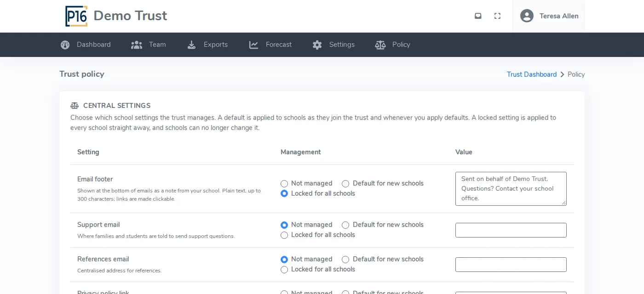This screenshot has width=644, height=294.
Task: Click the Support email value field
Action: click(x=511, y=230)
